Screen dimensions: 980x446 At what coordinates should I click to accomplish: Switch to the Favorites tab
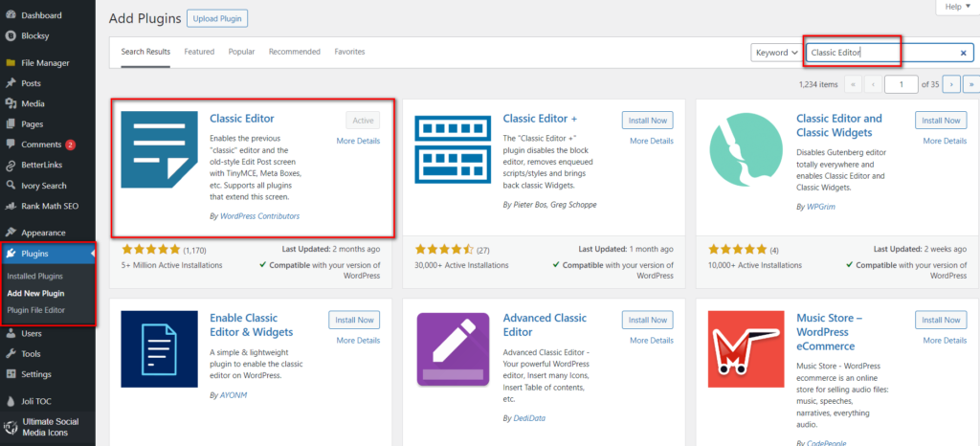[349, 52]
